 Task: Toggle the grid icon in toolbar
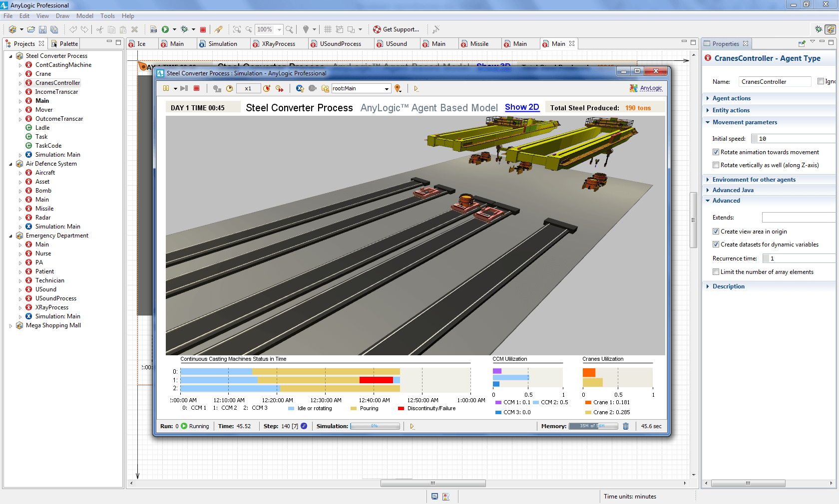tap(328, 29)
